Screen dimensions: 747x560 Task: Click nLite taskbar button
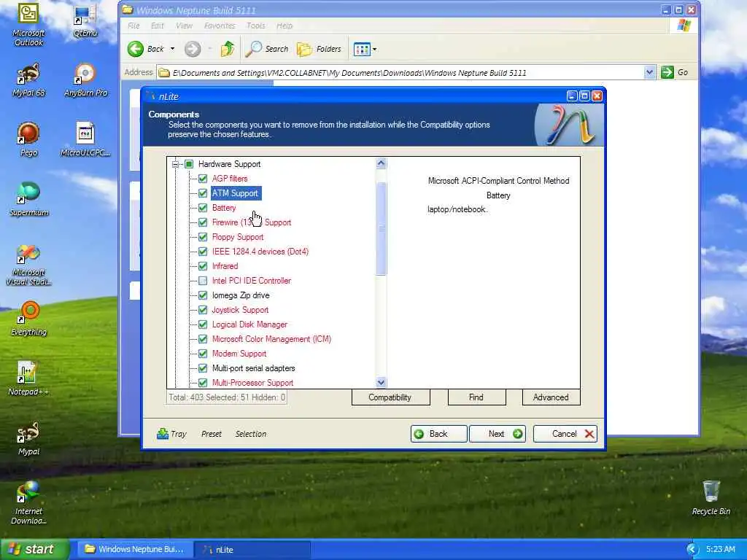tap(252, 549)
